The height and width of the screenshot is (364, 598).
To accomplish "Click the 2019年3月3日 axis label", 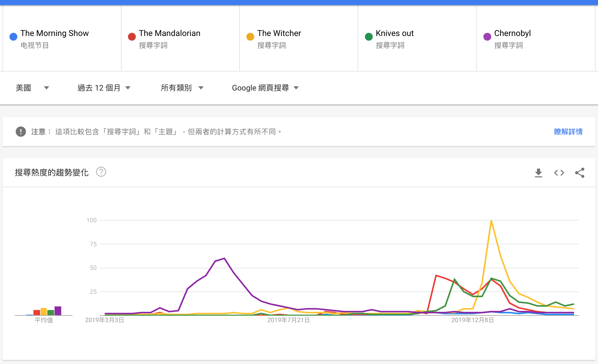I will point(104,320).
